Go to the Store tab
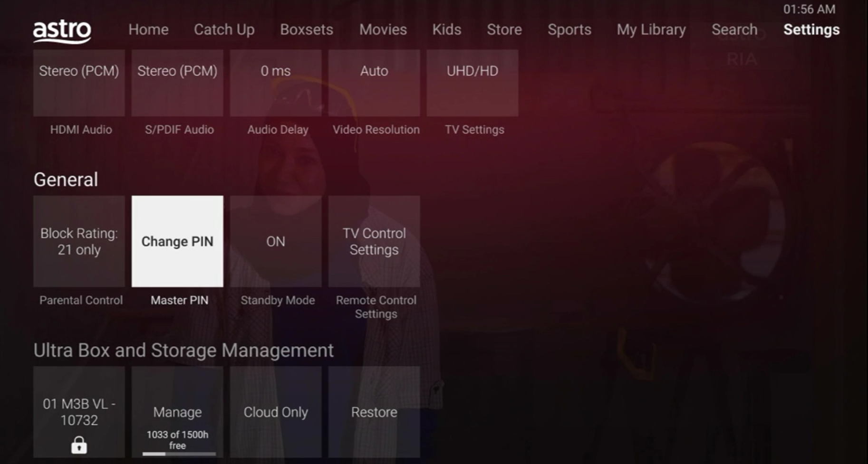 click(x=504, y=29)
